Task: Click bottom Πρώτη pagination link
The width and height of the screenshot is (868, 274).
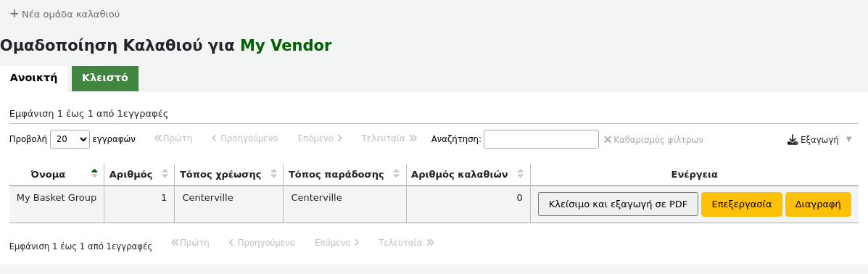Action: pos(190,242)
